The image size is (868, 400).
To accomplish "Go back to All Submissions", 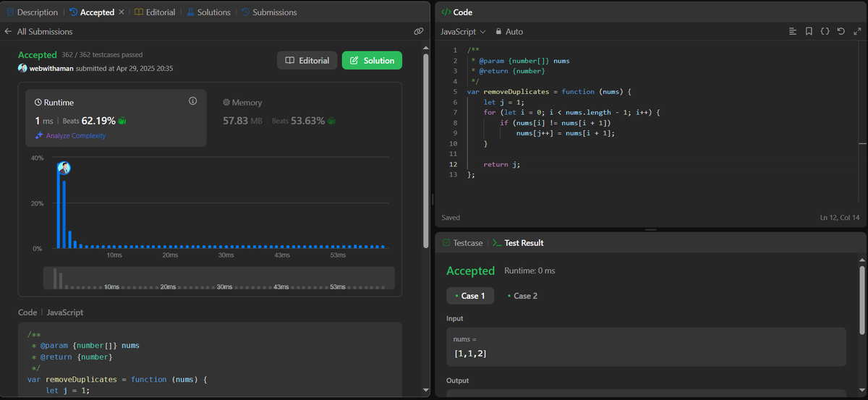I will pos(44,32).
